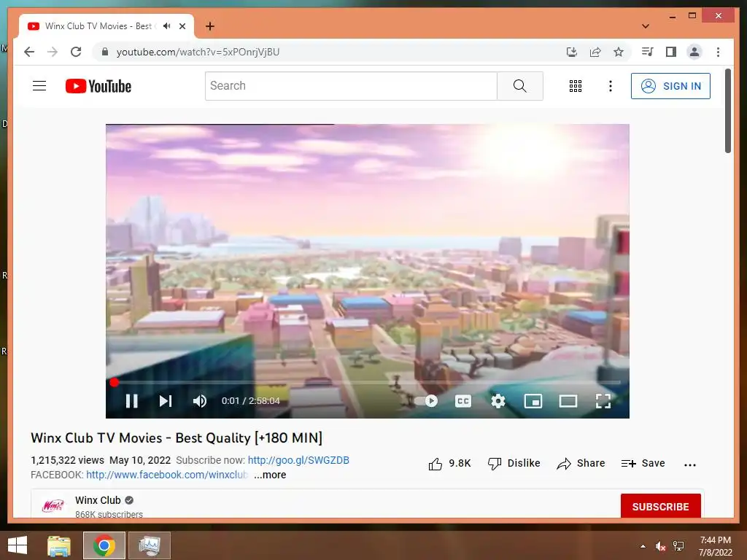Share this page icon in address bar
This screenshot has width=747, height=560.
pyautogui.click(x=595, y=52)
